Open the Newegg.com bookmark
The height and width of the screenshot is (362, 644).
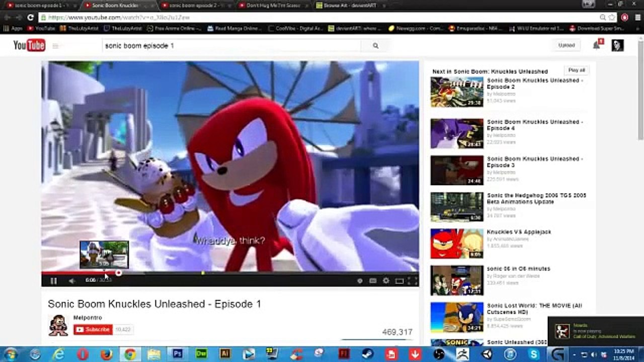point(416,29)
